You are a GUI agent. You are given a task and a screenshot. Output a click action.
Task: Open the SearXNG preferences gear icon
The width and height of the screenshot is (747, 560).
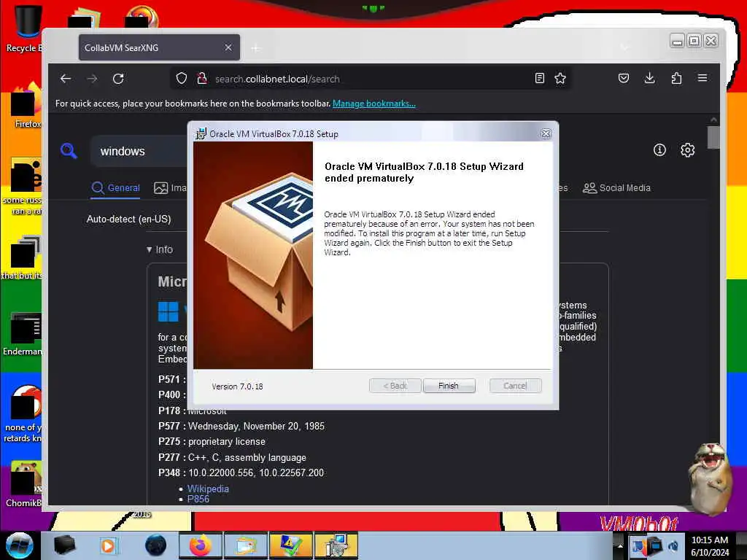click(x=687, y=150)
